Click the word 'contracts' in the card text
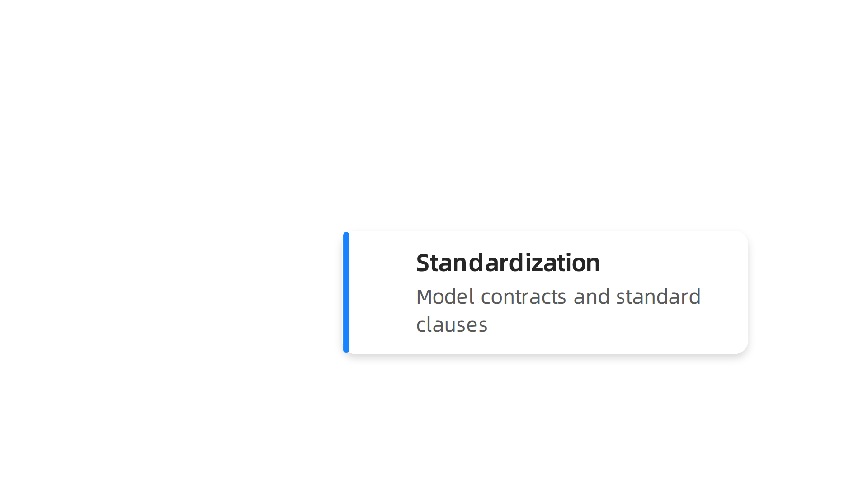The width and height of the screenshot is (868, 488). (524, 297)
